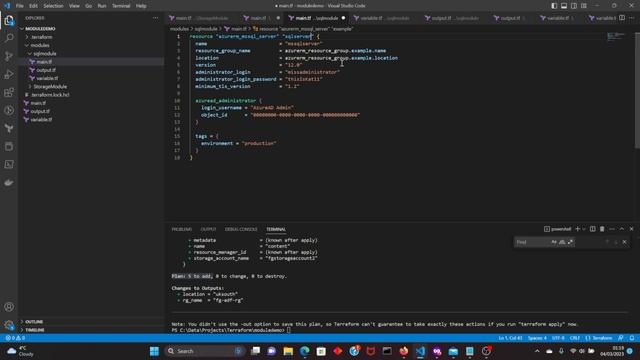Open the terminal launch profile dropdown arrow
This screenshot has height=360, width=640.
584,229
